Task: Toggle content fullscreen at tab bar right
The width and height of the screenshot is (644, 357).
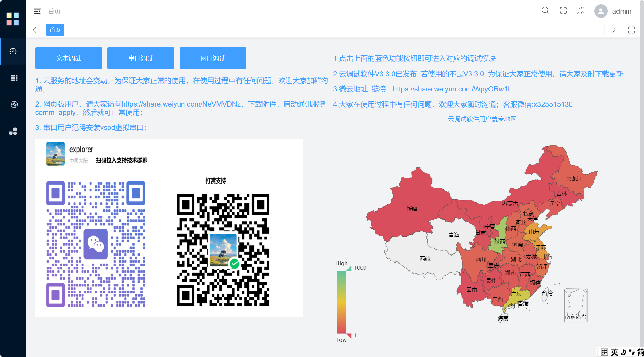Action: 631,30
